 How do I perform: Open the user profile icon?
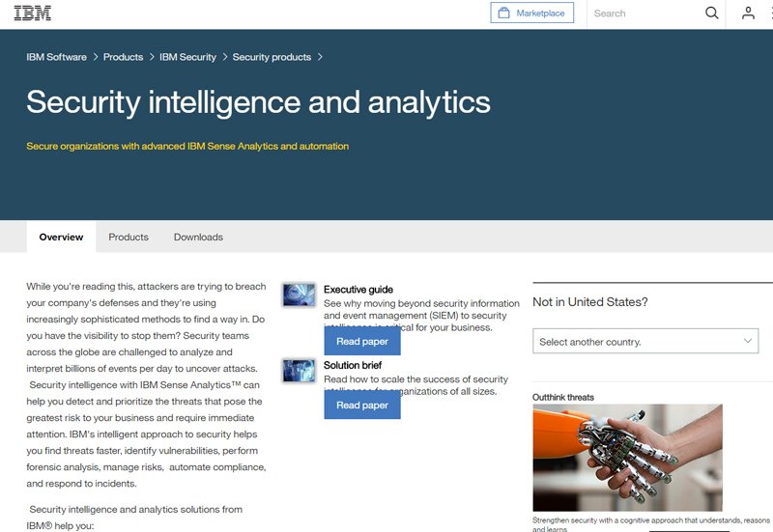(x=748, y=13)
